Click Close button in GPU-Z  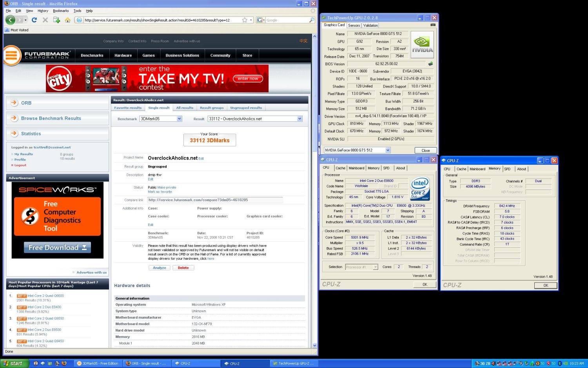[426, 150]
